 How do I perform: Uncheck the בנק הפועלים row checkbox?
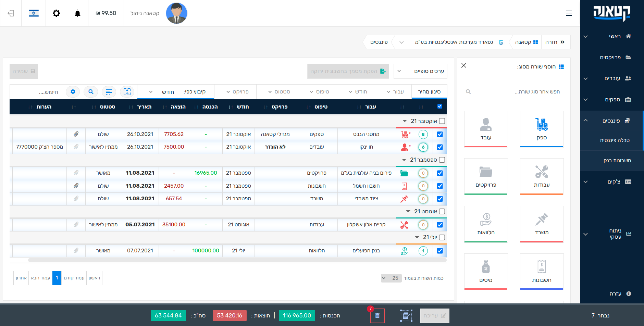pyautogui.click(x=440, y=251)
